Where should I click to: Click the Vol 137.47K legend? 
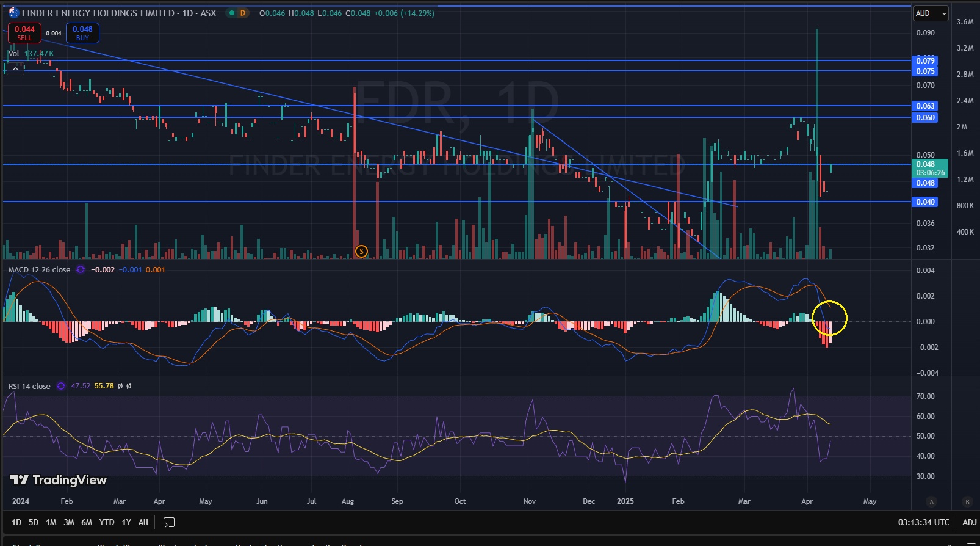(x=31, y=54)
